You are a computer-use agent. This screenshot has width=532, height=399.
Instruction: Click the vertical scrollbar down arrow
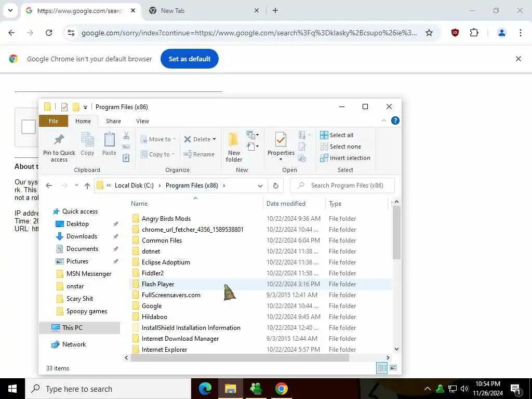(396, 349)
